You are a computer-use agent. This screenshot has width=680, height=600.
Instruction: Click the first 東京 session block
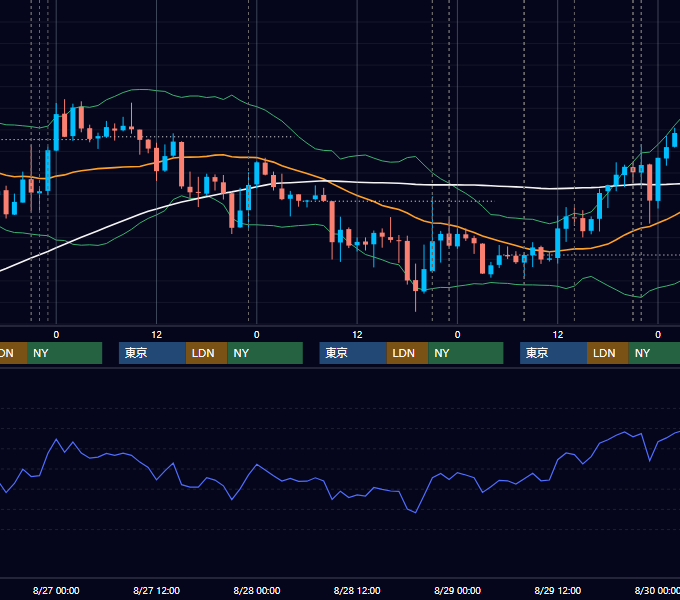click(152, 353)
